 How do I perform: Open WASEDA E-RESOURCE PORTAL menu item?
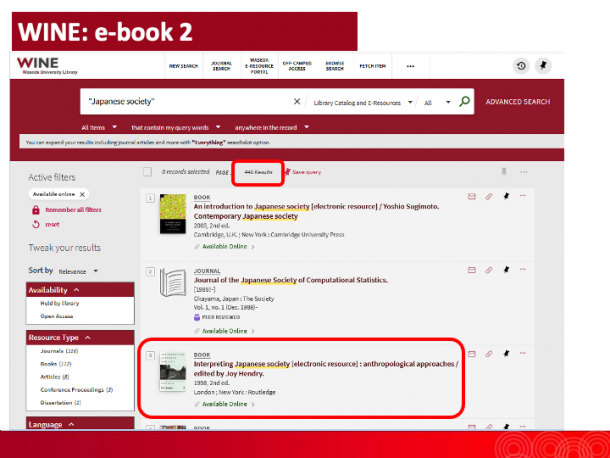pos(259,66)
